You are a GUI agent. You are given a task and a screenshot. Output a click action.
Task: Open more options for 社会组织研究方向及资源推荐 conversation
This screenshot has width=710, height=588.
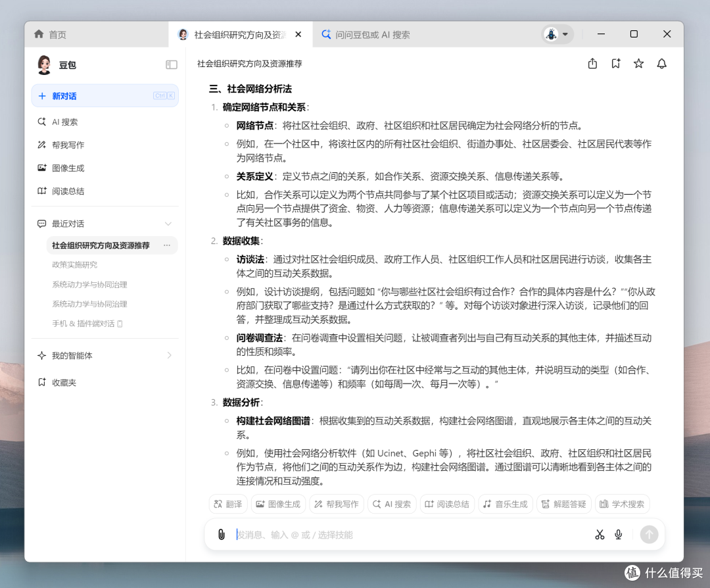[x=167, y=245]
